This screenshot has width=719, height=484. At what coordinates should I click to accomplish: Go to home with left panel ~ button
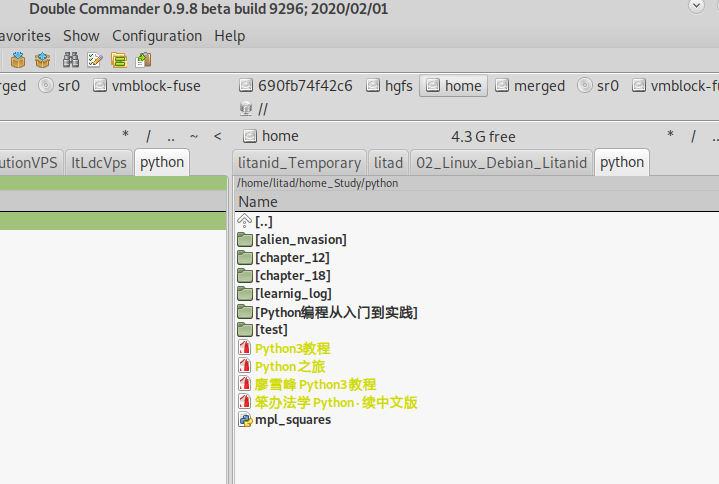click(194, 136)
